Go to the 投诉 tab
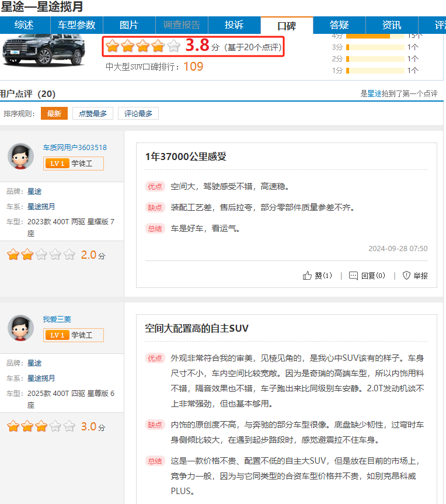 [x=234, y=25]
